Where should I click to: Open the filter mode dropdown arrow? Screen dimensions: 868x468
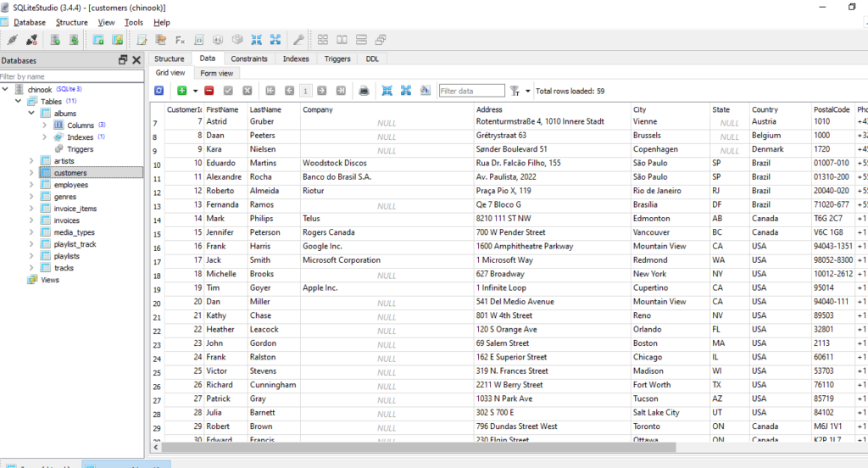pyautogui.click(x=528, y=91)
